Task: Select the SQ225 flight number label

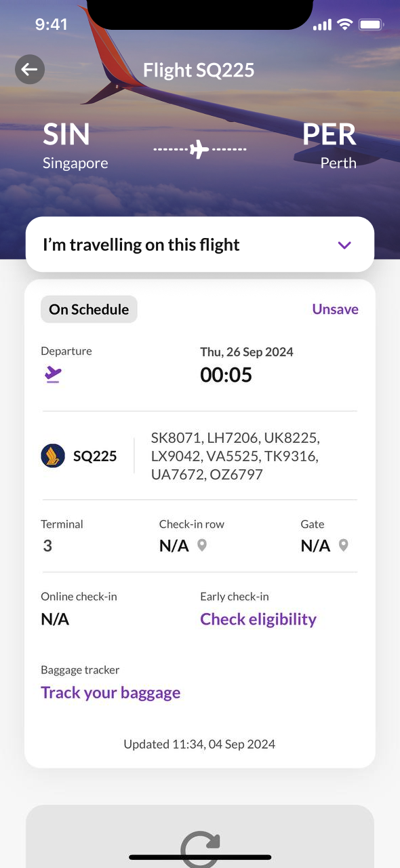Action: (x=95, y=456)
